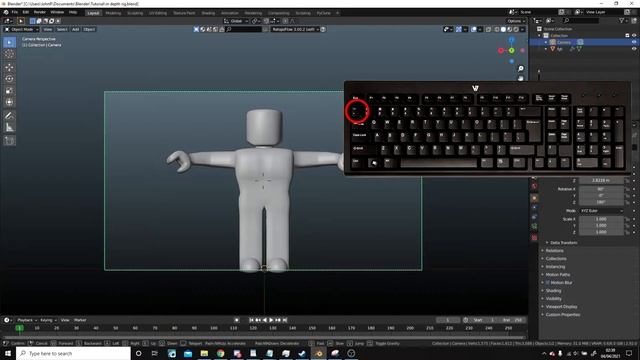
Task: Open the File menu
Action: 15,12
